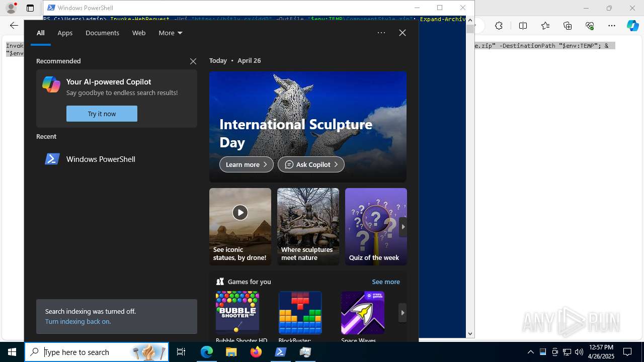Switch to the Documents search tab
644x362 pixels.
(x=102, y=33)
